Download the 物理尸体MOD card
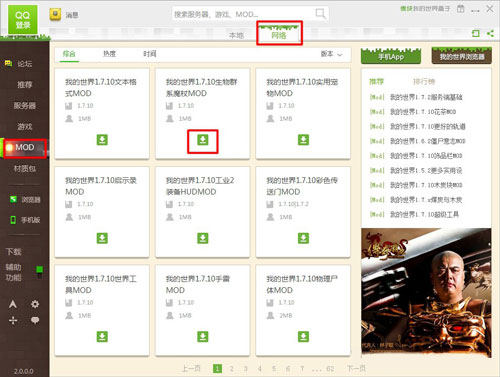500x377 pixels. coord(303,336)
